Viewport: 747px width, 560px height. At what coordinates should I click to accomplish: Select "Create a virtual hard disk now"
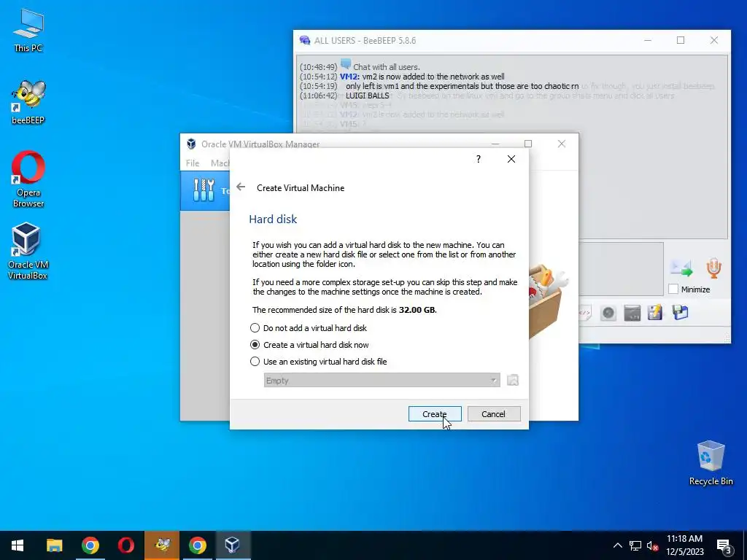[309, 345]
